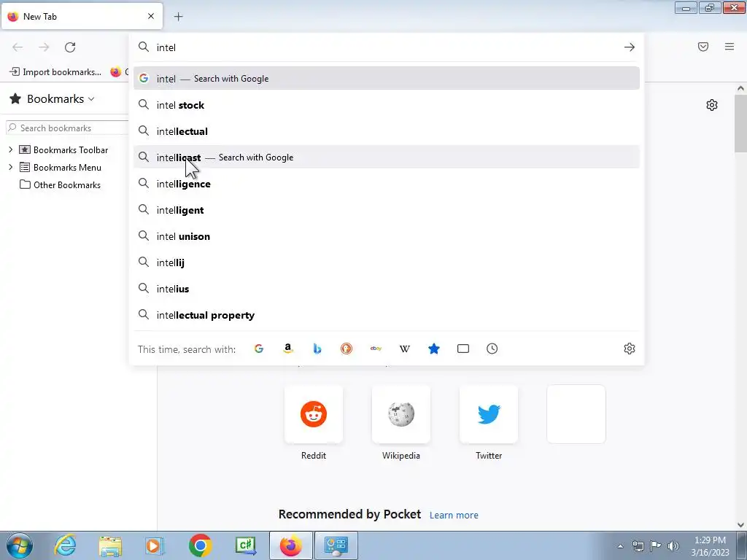Search this time with Amazon icon
Viewport: 747px width, 560px height.
287,349
